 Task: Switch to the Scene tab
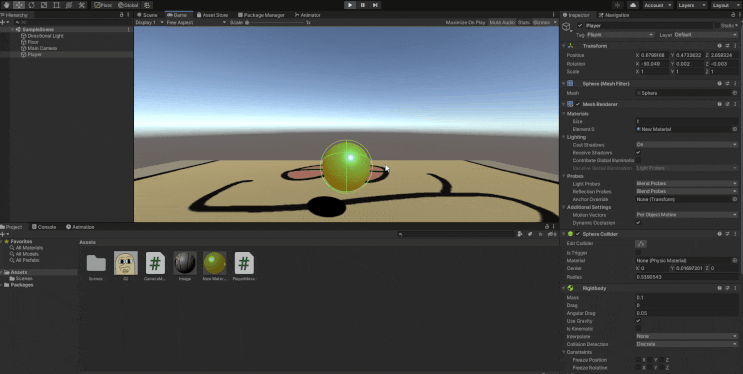[147, 15]
